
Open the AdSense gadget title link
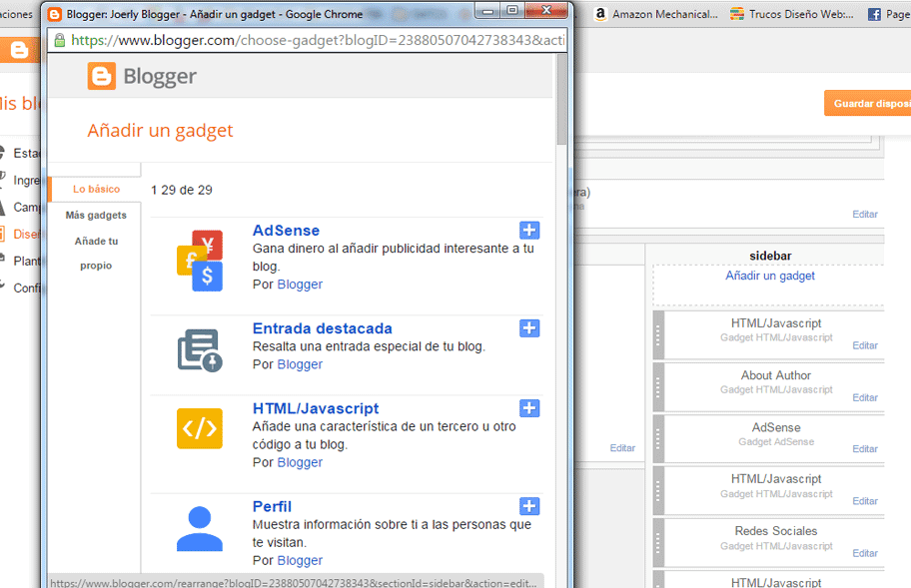(x=286, y=231)
